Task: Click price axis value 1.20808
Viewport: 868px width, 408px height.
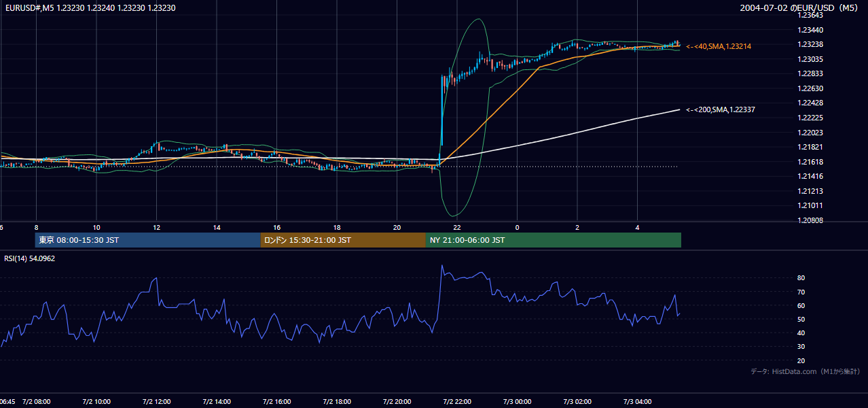Action: point(812,220)
